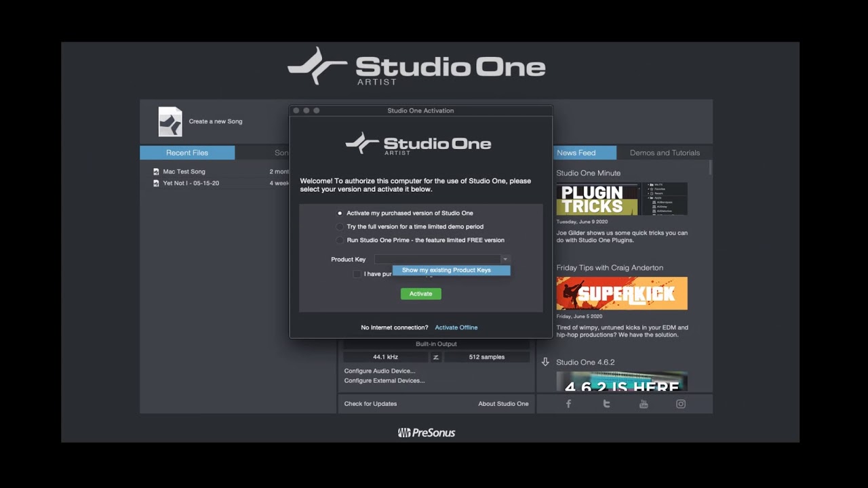Click the PreSonus logo at bottom
Screen dimensions: 868x488
click(x=427, y=432)
